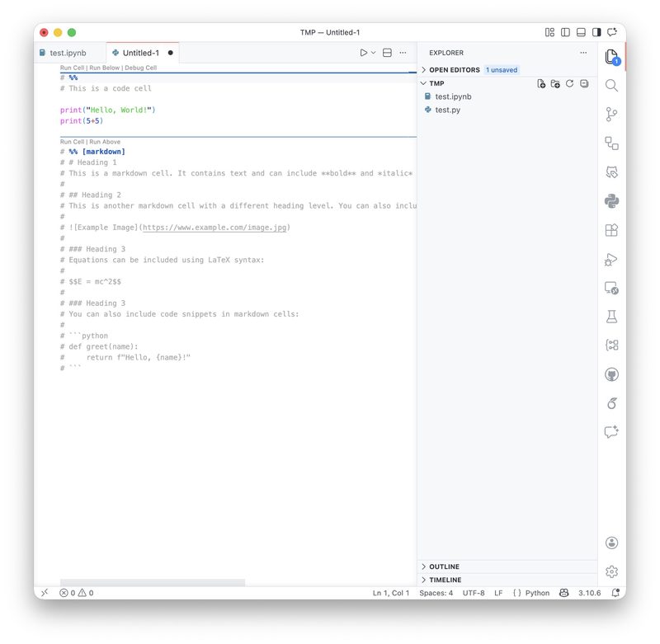
Task: Click the "def greet(name):" comment line
Action: click(99, 346)
